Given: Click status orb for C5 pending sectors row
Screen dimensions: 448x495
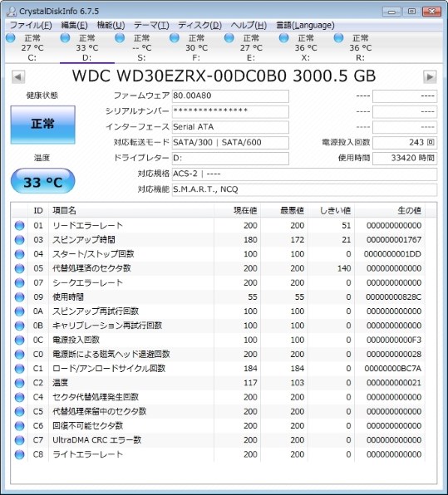Looking at the screenshot, I should (19, 411).
